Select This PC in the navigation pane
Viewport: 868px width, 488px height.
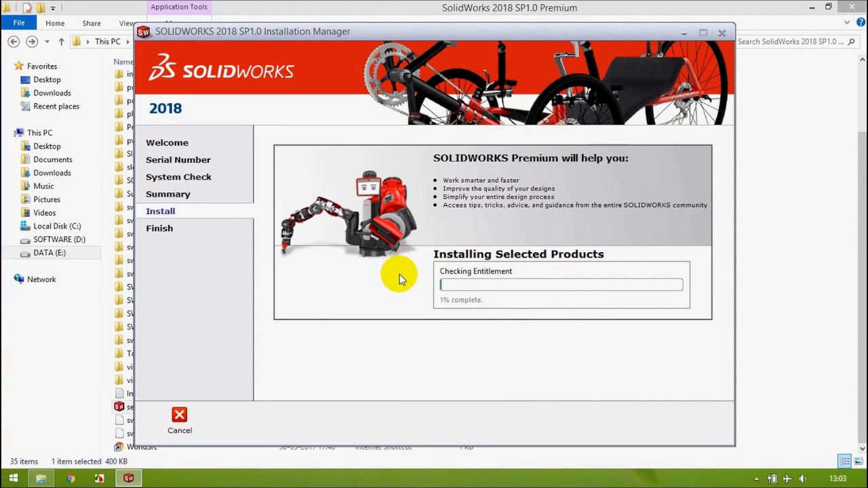point(39,133)
